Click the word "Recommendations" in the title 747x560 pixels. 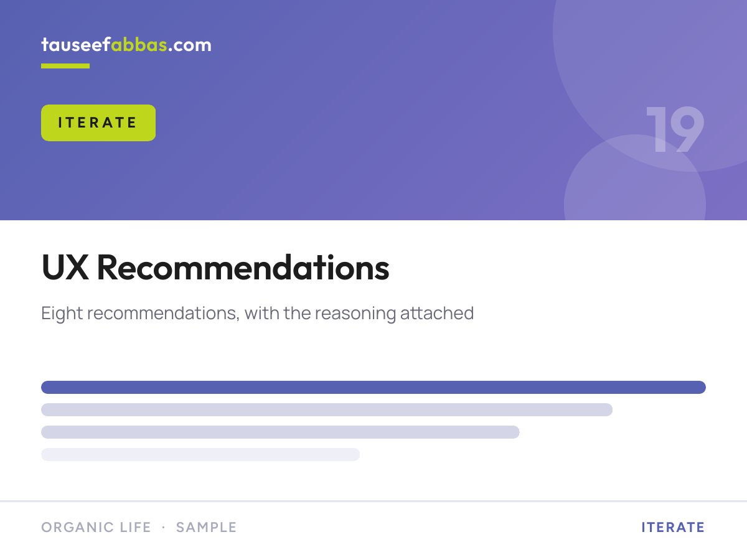click(243, 268)
